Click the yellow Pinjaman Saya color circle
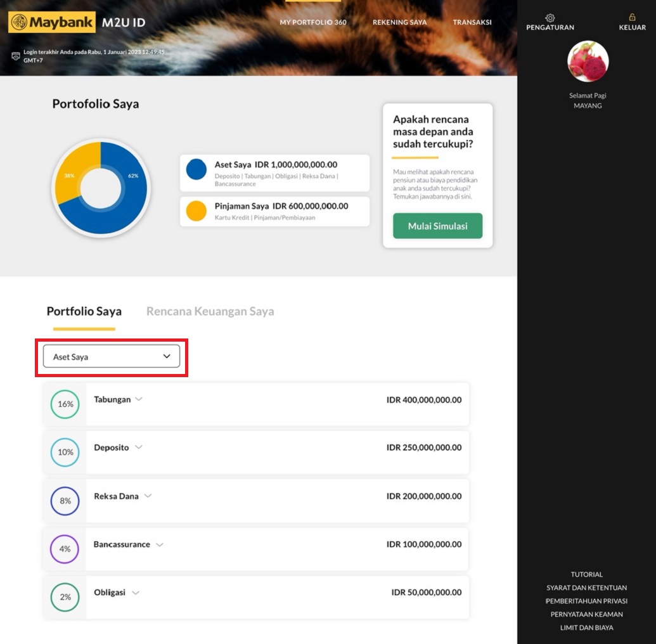The width and height of the screenshot is (656, 644). 196,210
